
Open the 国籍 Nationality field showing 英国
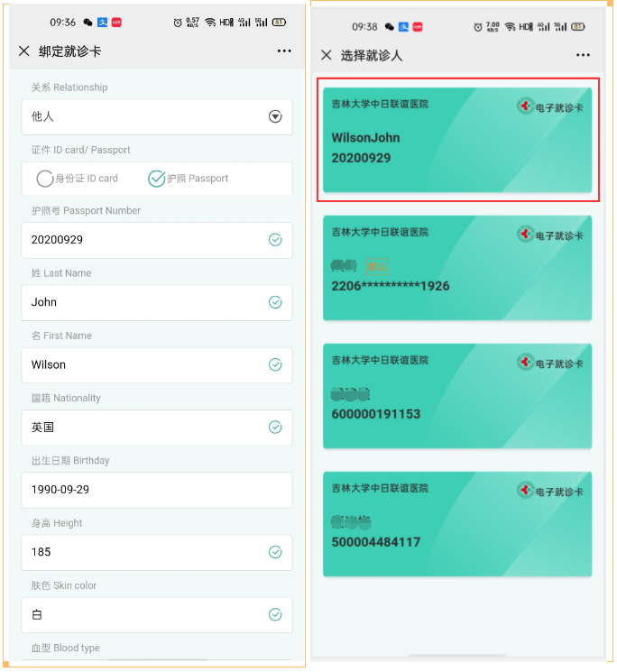144,427
